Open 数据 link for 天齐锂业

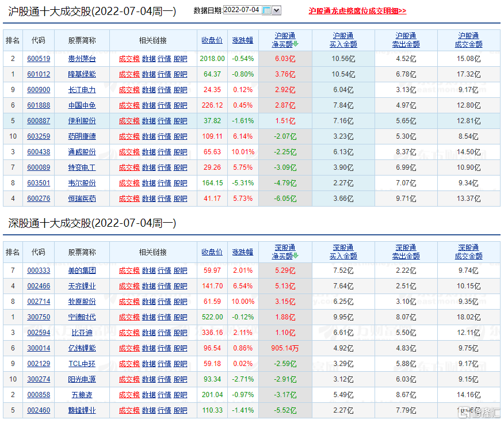(x=149, y=286)
